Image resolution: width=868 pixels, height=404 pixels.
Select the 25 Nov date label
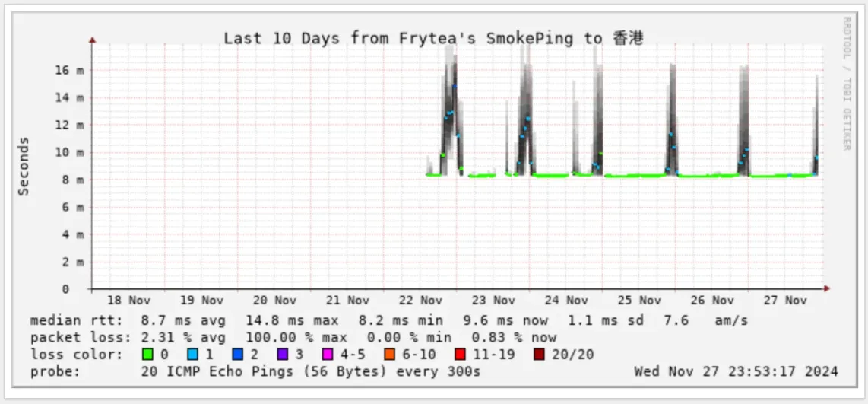(x=639, y=301)
